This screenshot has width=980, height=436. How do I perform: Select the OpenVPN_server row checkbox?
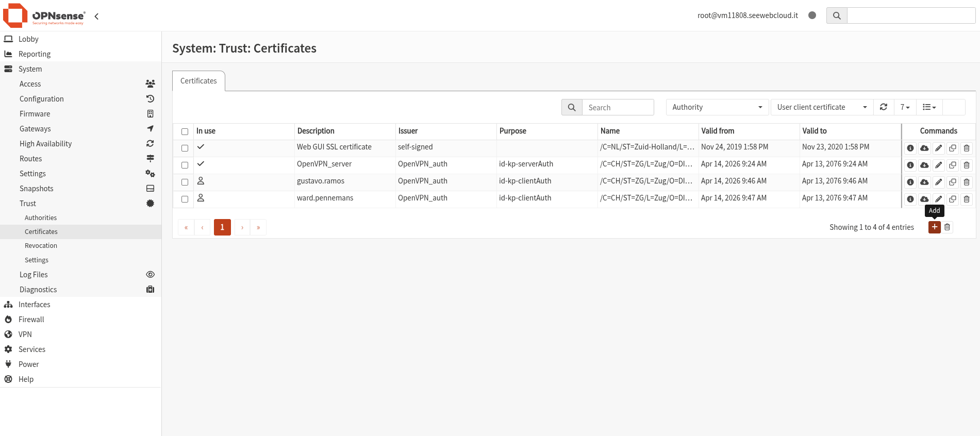tap(185, 165)
